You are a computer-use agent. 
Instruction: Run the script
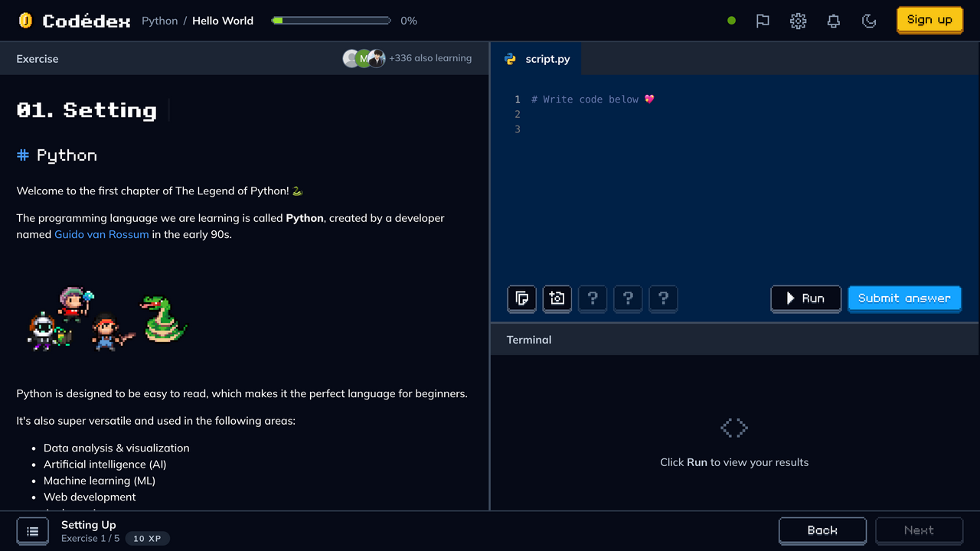coord(805,298)
